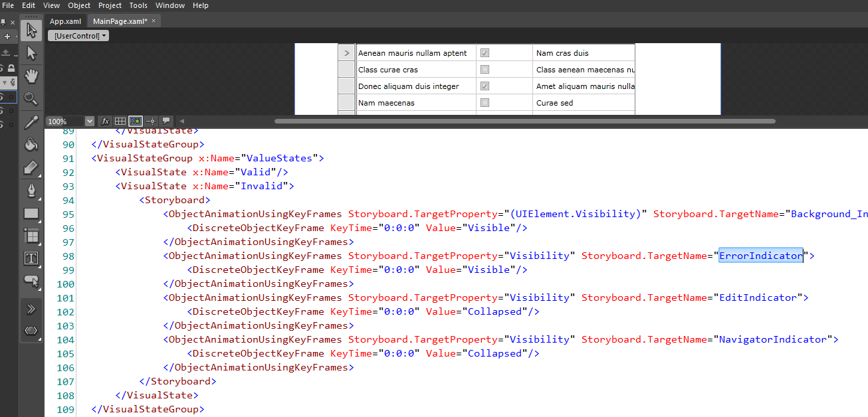This screenshot has width=868, height=417.
Task: Switch to the App.xaml tab
Action: (x=65, y=21)
